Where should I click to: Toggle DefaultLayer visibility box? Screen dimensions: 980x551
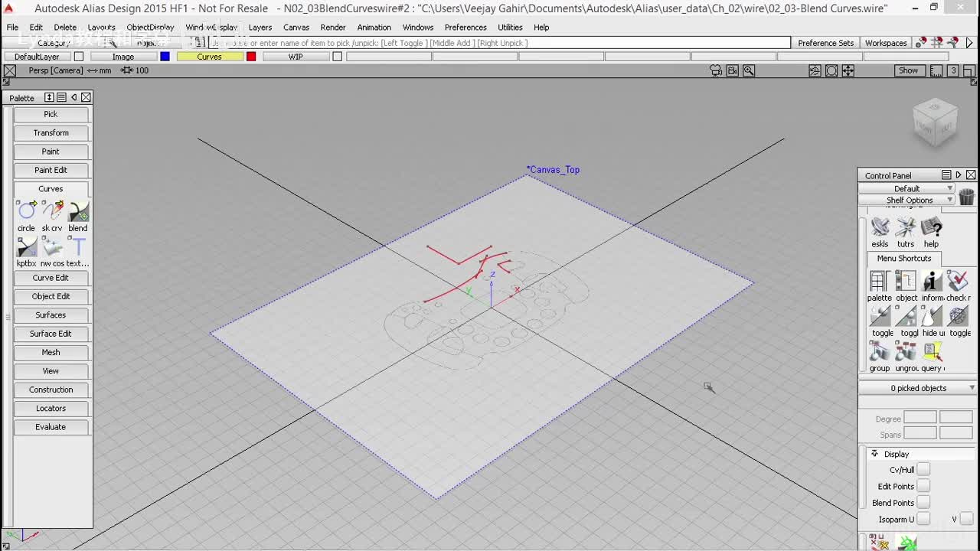click(x=78, y=57)
